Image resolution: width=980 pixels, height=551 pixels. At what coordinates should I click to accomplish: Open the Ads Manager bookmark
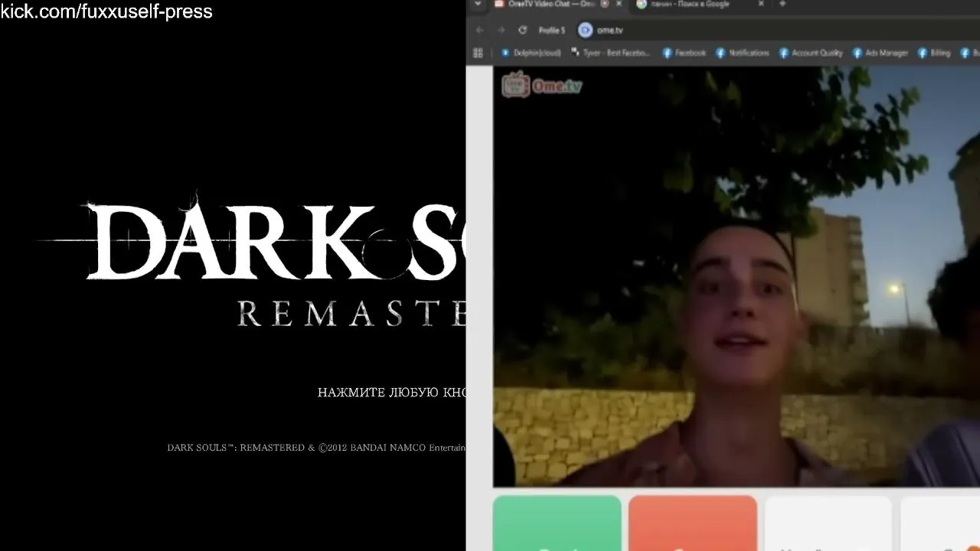pyautogui.click(x=880, y=53)
